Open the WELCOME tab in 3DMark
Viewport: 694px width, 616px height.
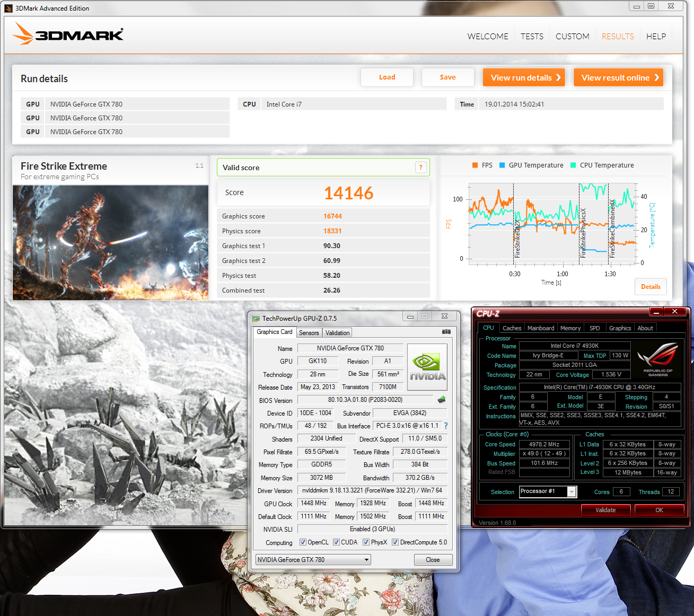click(488, 36)
